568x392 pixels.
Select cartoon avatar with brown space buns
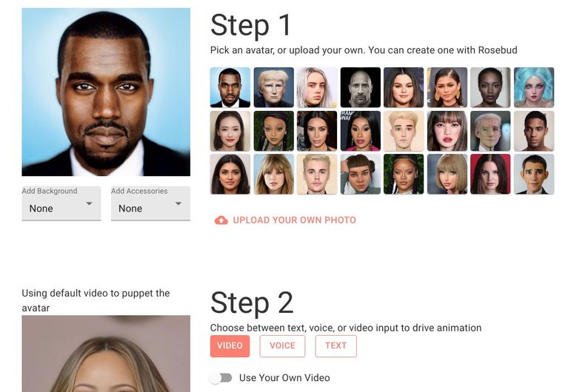pyautogui.click(x=361, y=174)
